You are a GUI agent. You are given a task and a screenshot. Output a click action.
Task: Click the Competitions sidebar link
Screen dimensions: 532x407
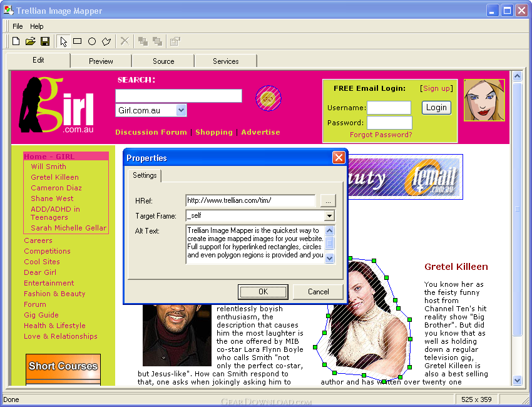pos(47,251)
